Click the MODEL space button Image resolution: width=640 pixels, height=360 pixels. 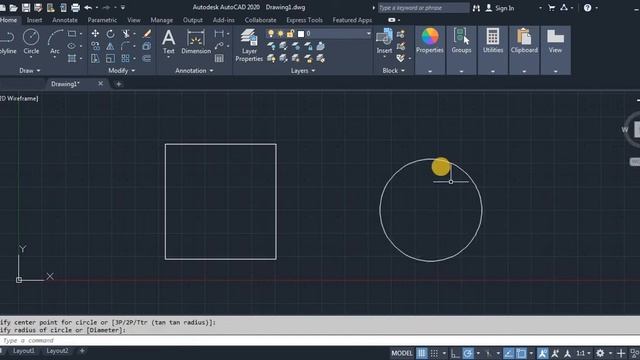click(402, 353)
